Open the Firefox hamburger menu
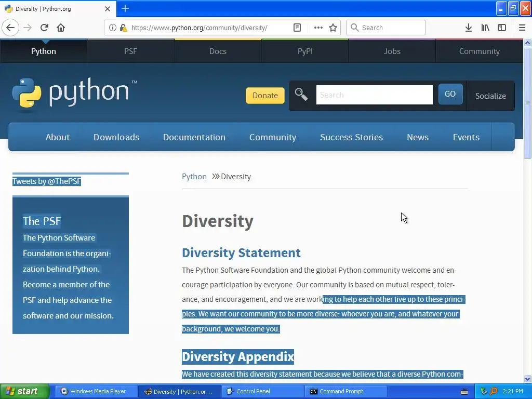 click(522, 28)
